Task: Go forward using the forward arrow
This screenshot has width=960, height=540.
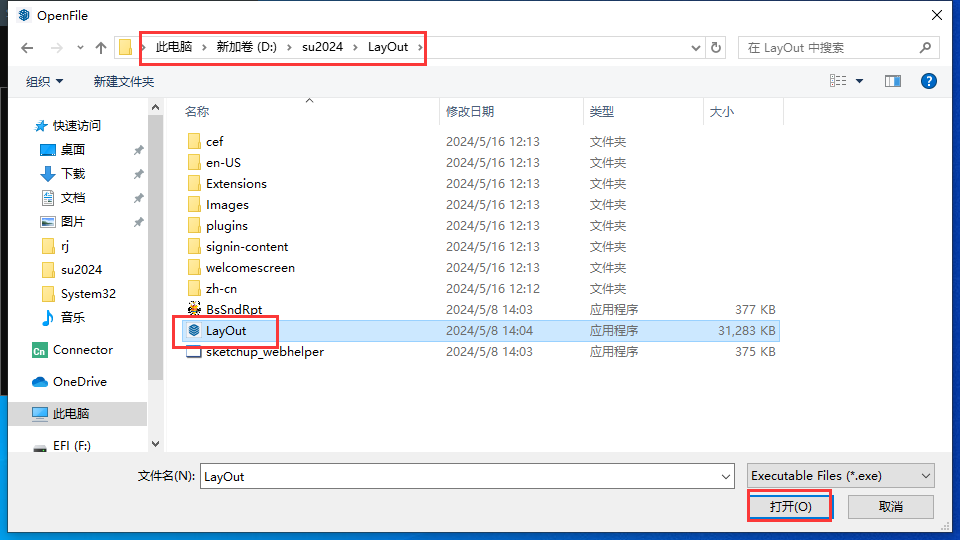Action: click(x=56, y=48)
